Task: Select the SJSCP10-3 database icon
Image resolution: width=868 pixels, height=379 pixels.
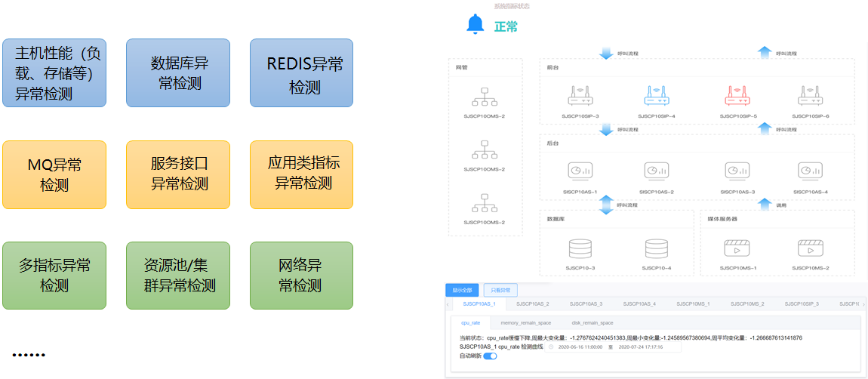Action: 580,248
